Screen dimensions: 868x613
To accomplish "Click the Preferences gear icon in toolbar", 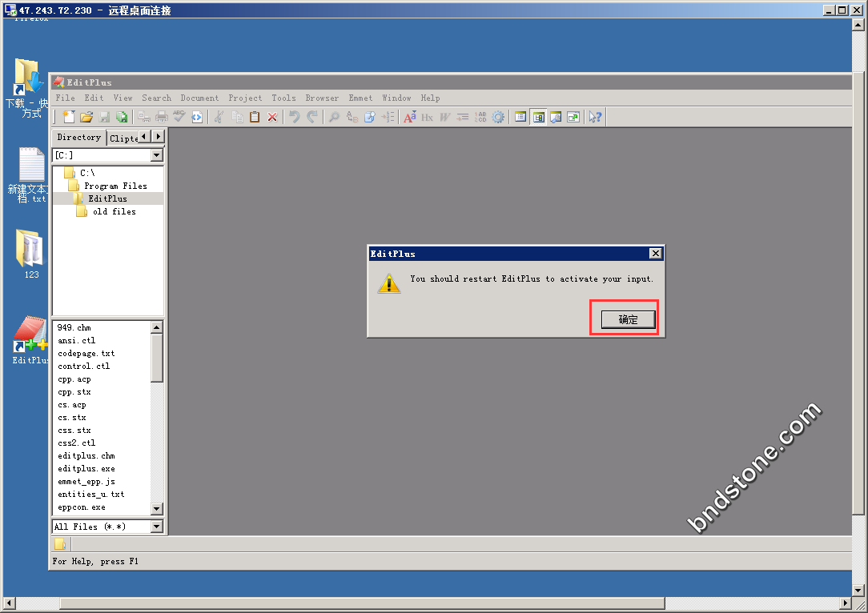I will point(498,117).
